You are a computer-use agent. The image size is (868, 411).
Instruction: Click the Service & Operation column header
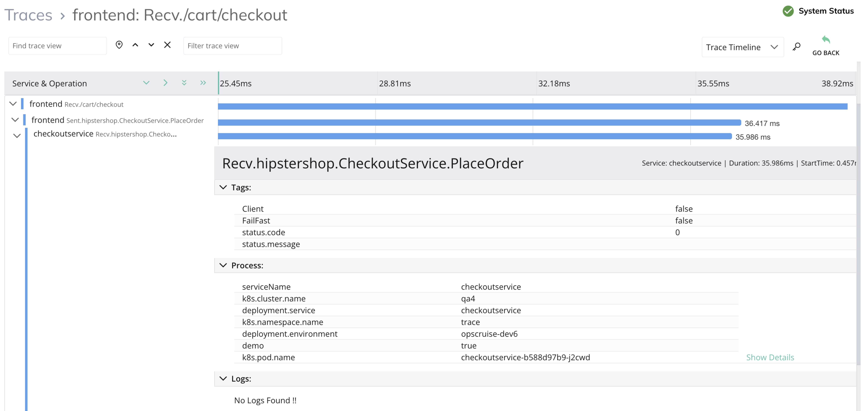[x=49, y=83]
